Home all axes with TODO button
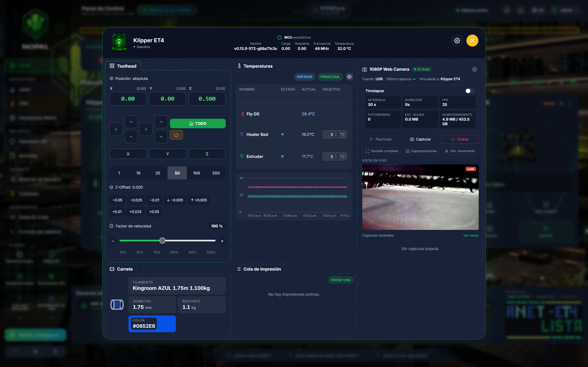 pos(198,123)
